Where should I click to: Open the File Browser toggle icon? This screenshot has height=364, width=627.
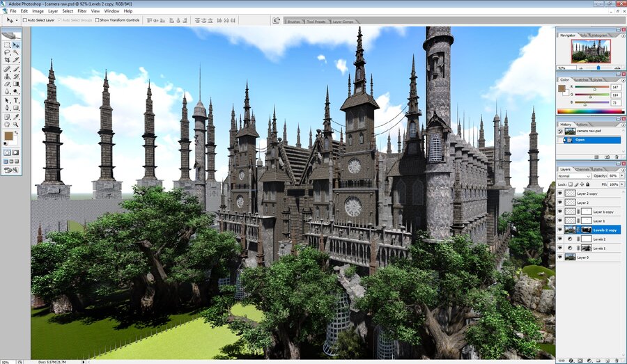pos(276,20)
